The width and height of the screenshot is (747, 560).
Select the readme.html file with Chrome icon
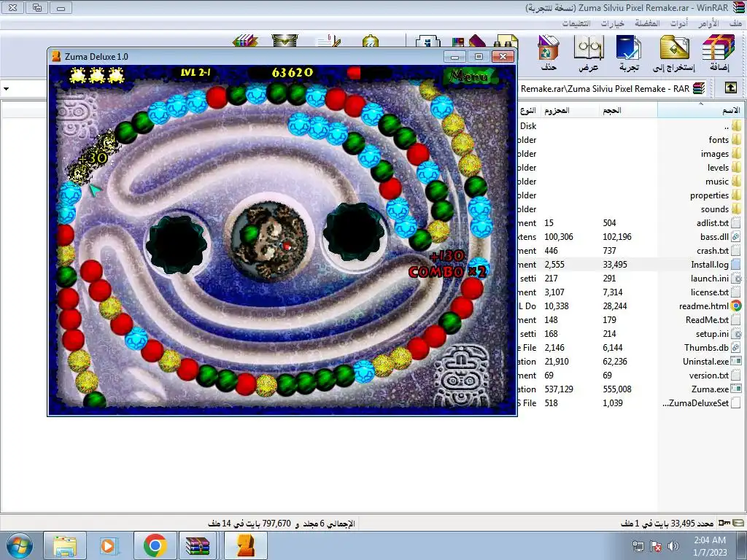[710, 306]
